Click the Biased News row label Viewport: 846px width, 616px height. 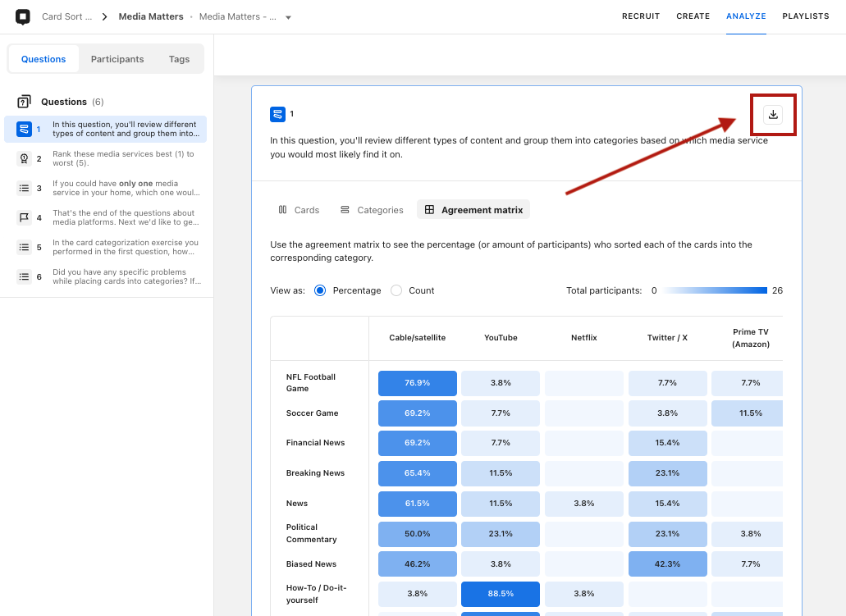click(x=311, y=564)
